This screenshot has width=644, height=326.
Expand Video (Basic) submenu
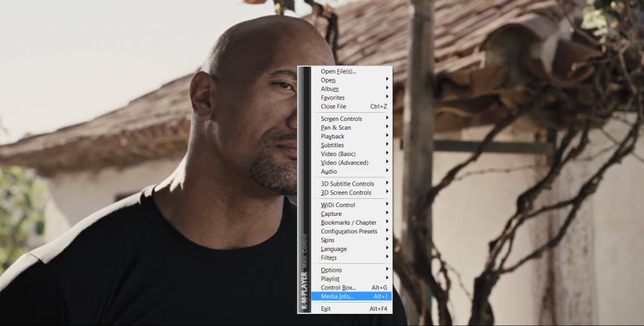pyautogui.click(x=338, y=154)
